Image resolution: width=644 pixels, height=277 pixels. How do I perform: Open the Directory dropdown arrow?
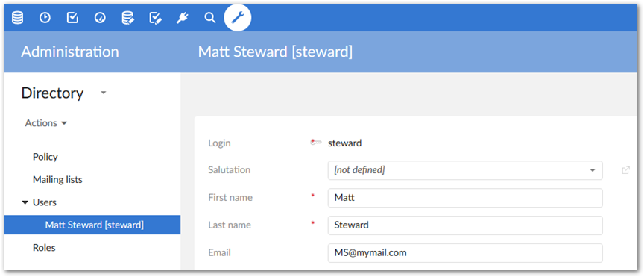[x=104, y=93]
